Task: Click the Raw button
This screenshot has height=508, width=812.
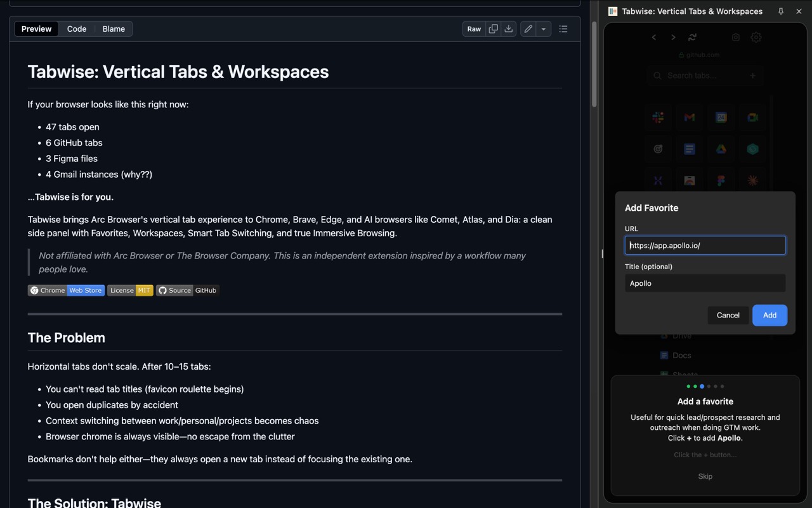Action: pos(474,29)
